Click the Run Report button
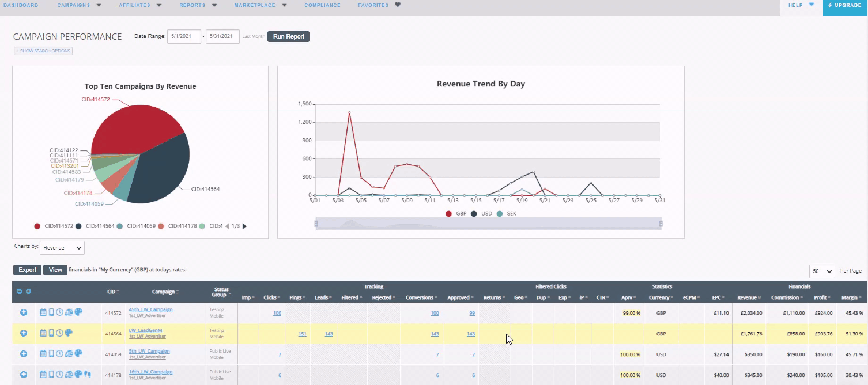 (x=289, y=37)
